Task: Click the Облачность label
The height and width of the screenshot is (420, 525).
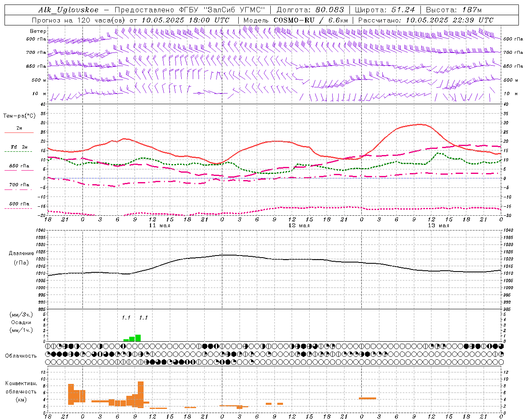Action: (x=21, y=356)
